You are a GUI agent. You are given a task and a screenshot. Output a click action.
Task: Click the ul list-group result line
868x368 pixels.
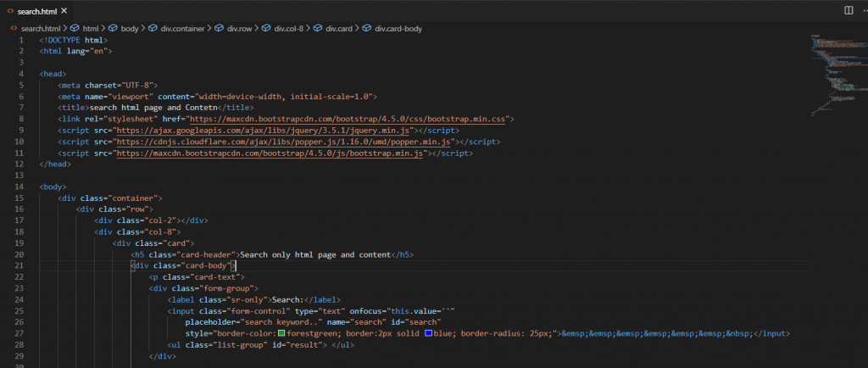(260, 345)
